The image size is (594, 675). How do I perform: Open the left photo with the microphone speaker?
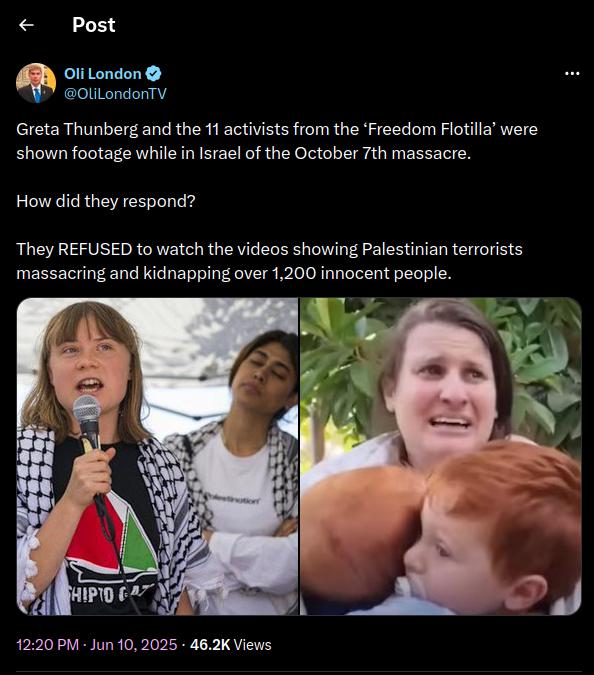click(158, 456)
